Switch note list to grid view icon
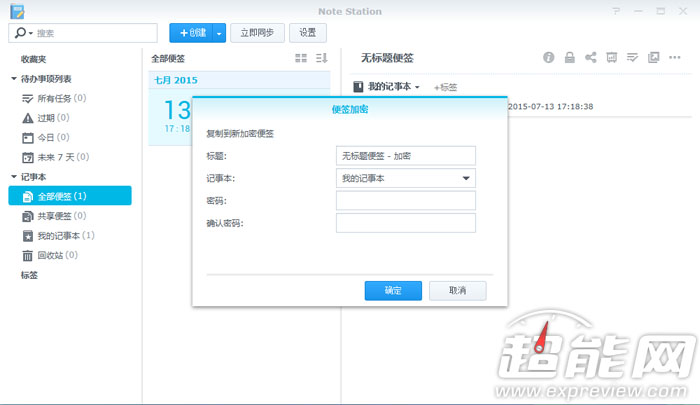This screenshot has height=405, width=700. click(301, 58)
